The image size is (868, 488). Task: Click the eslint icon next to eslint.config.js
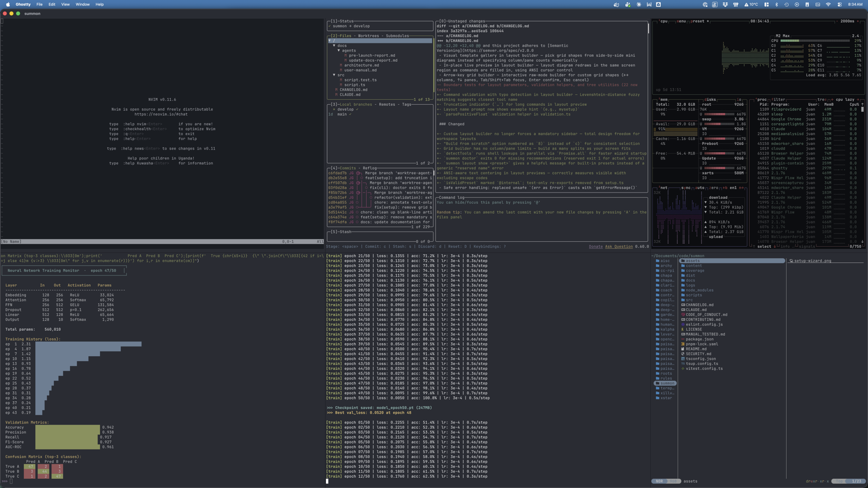[682, 325]
